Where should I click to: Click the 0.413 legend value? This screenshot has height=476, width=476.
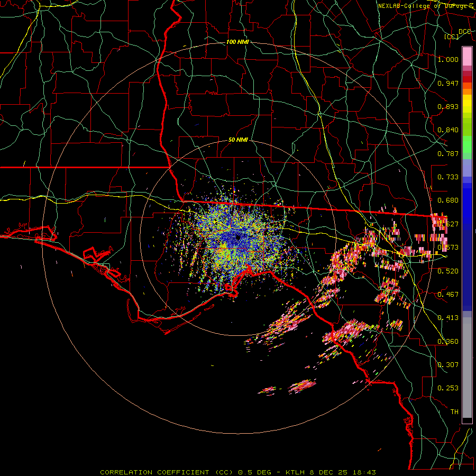pyautogui.click(x=448, y=318)
